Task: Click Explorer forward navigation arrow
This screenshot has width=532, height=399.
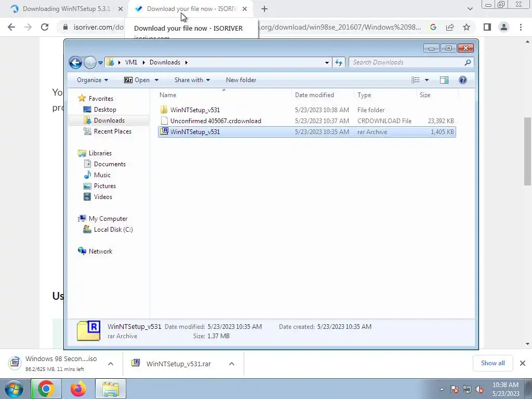Action: coord(90,62)
